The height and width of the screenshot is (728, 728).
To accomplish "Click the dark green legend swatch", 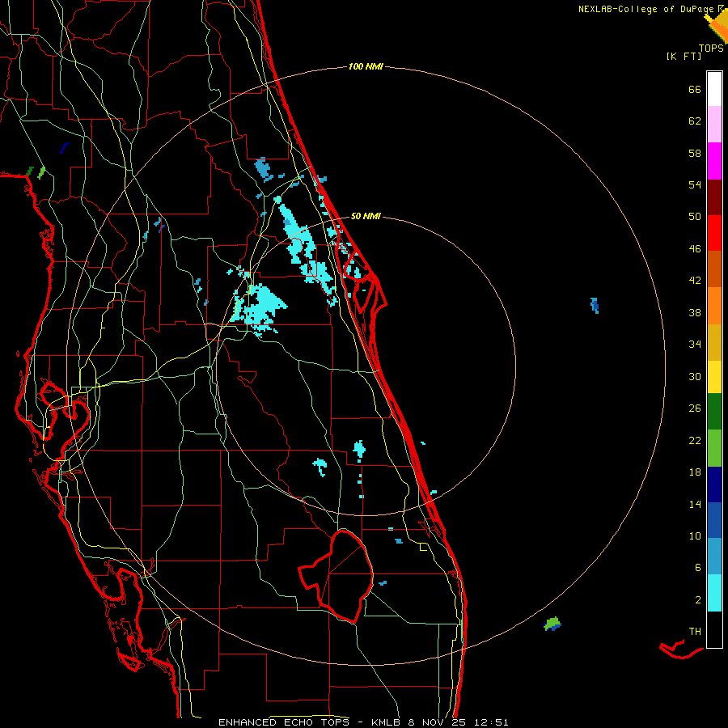I will (714, 412).
